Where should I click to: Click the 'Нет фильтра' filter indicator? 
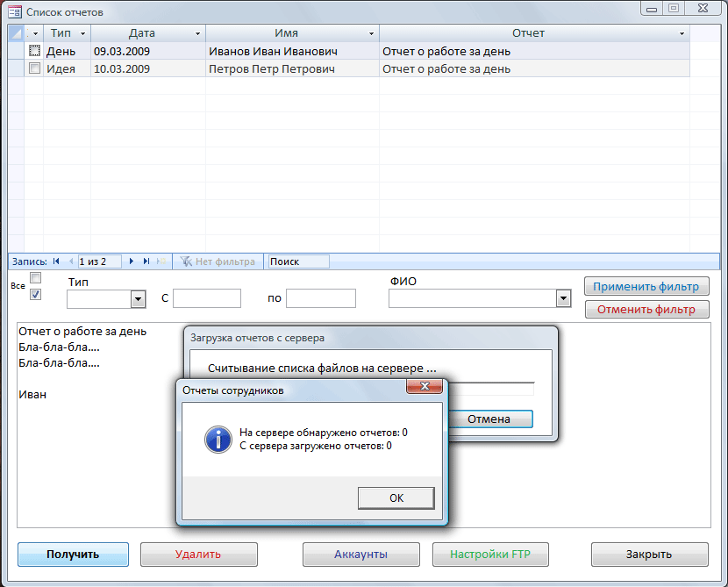(218, 261)
